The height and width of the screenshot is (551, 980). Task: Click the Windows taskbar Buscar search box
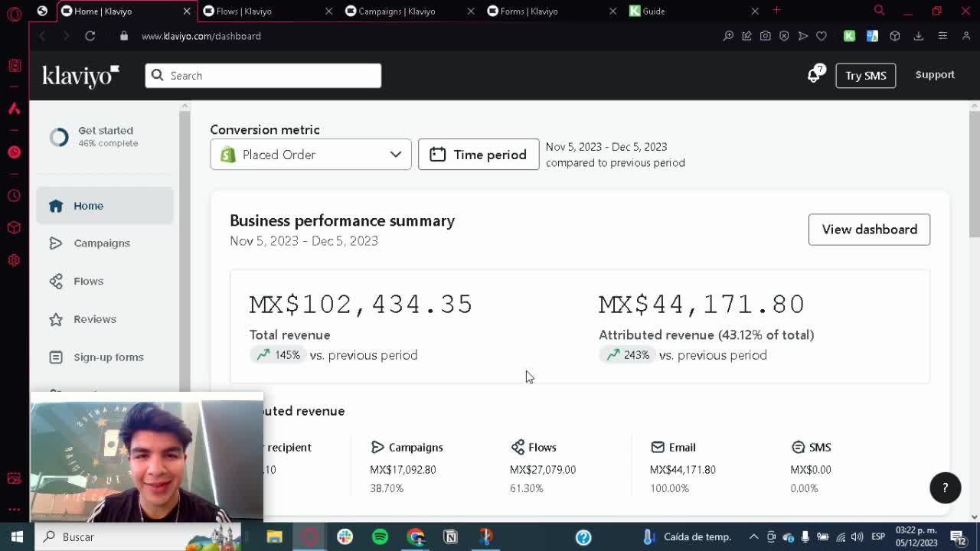[138, 536]
